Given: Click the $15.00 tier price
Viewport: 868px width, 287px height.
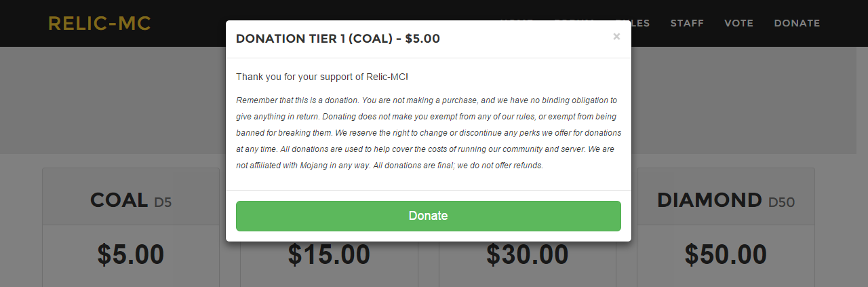Looking at the screenshot, I should [x=329, y=254].
